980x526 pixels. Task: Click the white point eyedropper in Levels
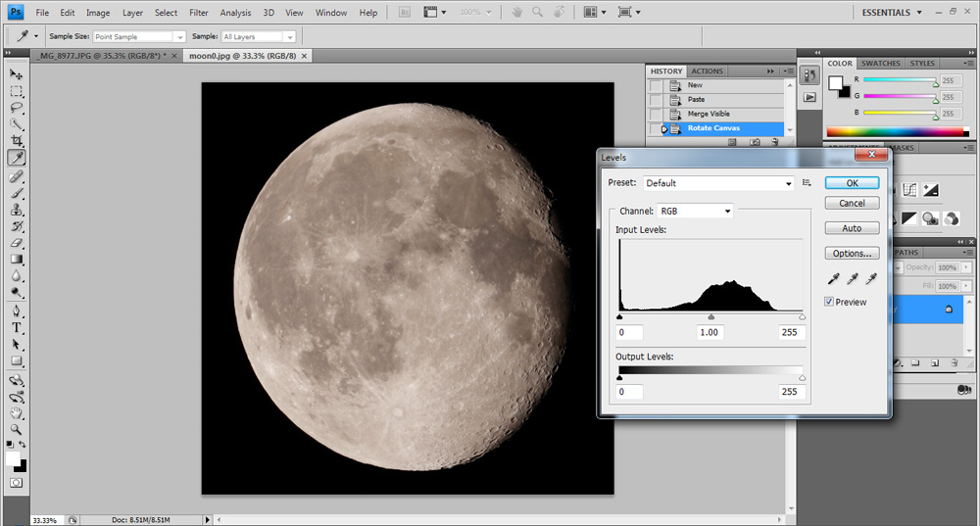pos(870,279)
